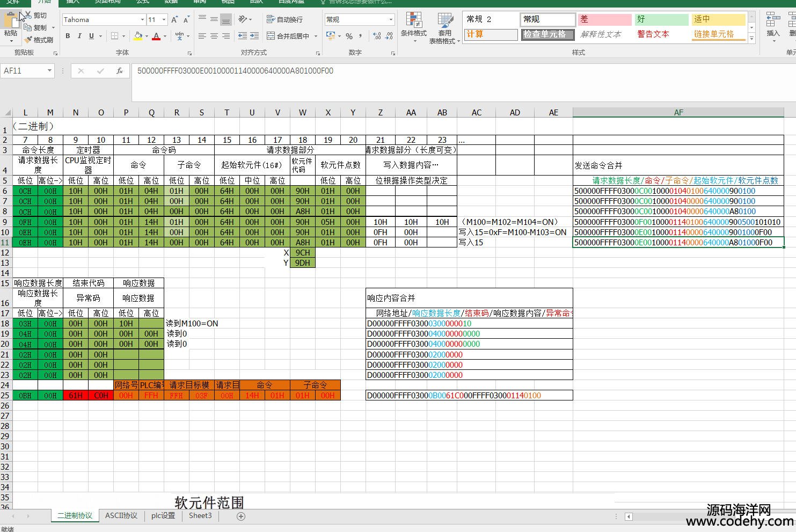
Task: Click cell containing 写入15=0xF=M100-M103=ON
Action: (x=513, y=232)
